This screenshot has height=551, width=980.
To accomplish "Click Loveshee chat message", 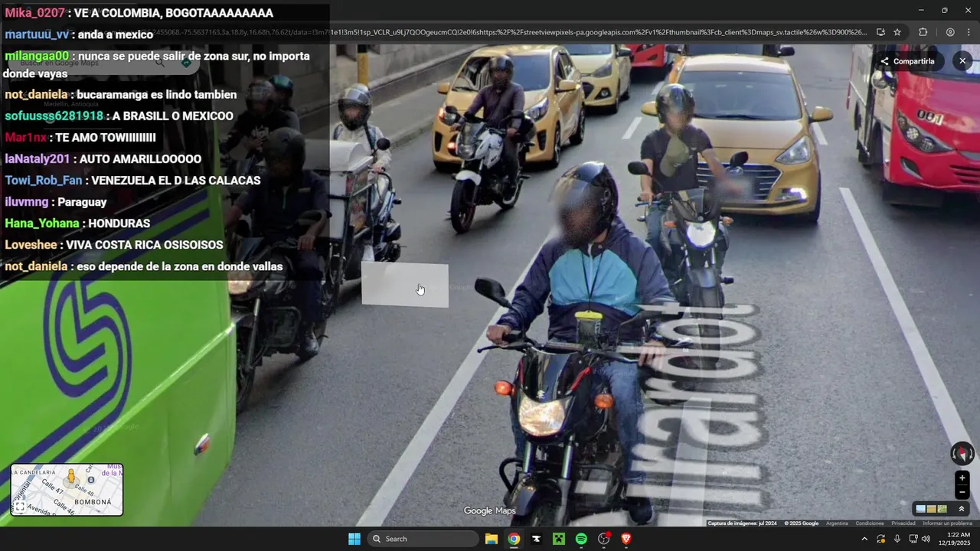I will coord(113,245).
